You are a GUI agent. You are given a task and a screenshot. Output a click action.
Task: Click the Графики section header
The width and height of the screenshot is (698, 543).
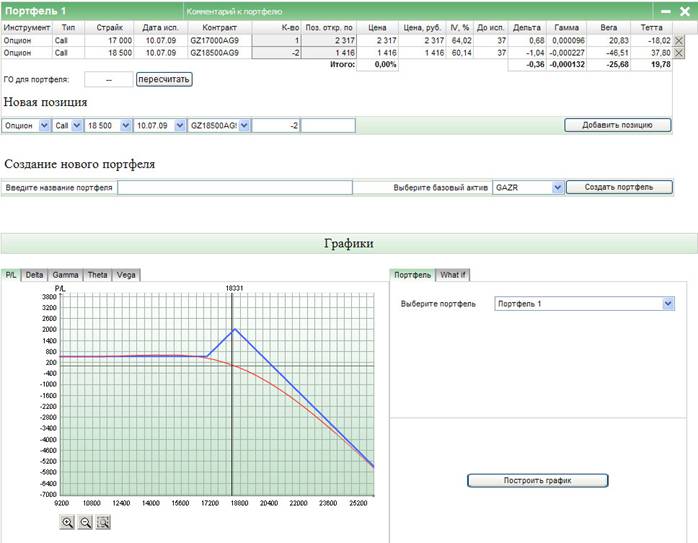349,243
